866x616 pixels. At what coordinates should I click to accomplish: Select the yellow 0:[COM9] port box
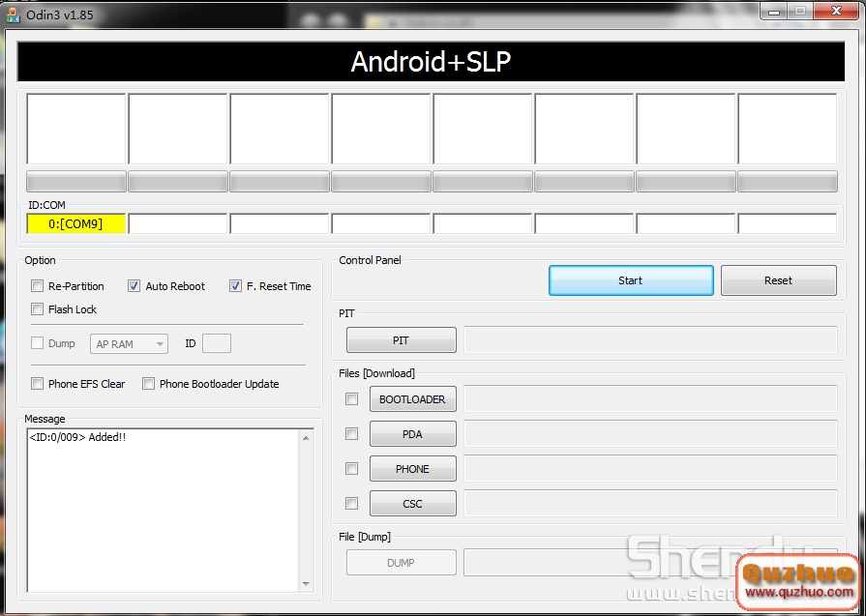click(x=75, y=223)
